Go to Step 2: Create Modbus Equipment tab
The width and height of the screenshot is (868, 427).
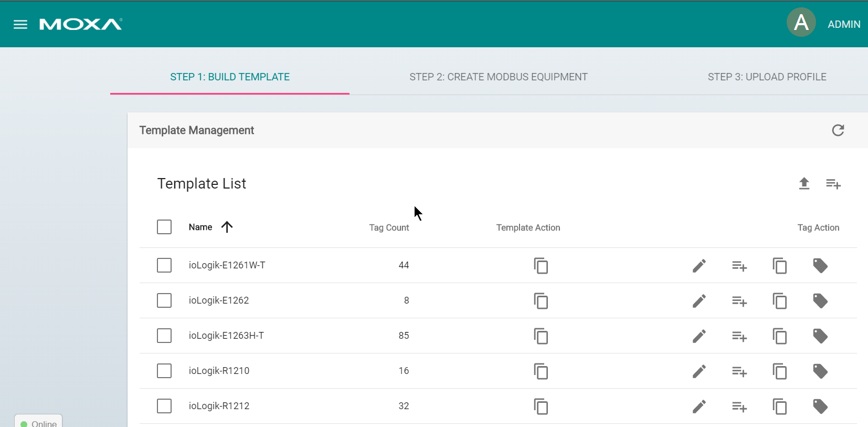click(499, 77)
